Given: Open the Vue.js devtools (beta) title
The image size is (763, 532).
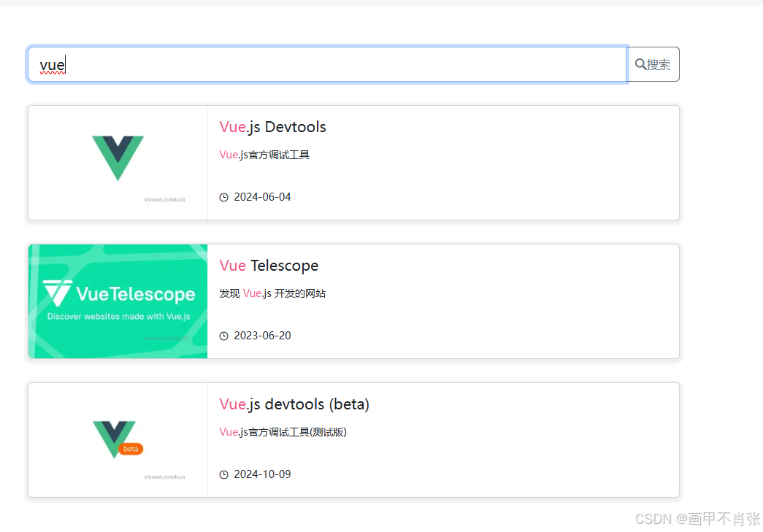Looking at the screenshot, I should 294,404.
